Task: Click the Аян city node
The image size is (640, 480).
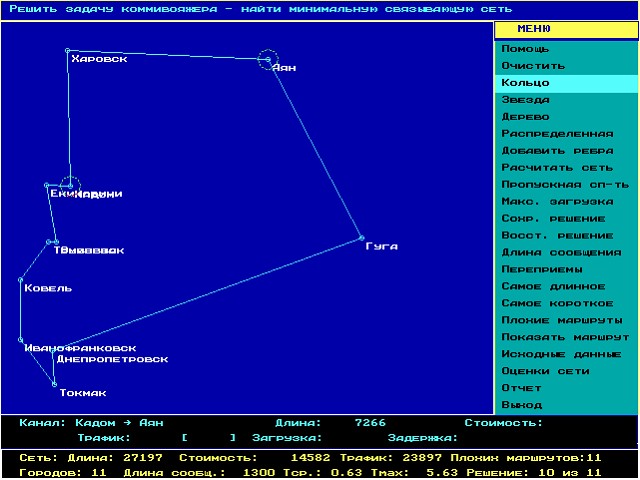Action: (x=267, y=60)
